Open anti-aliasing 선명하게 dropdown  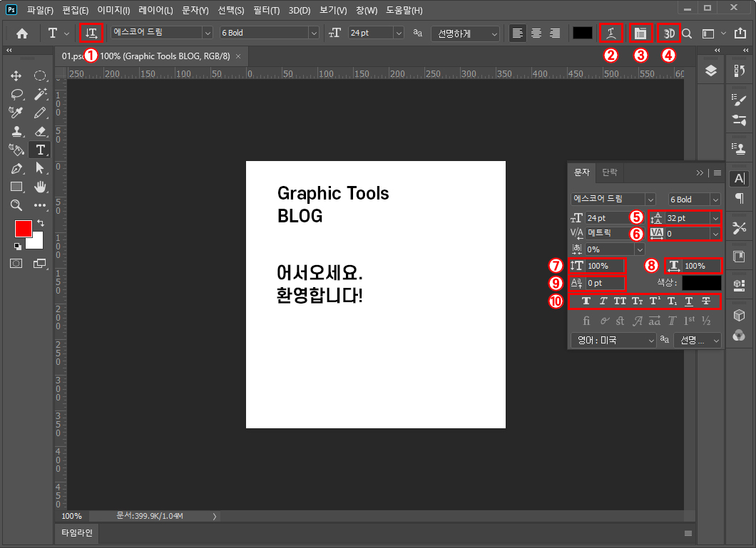(x=465, y=33)
